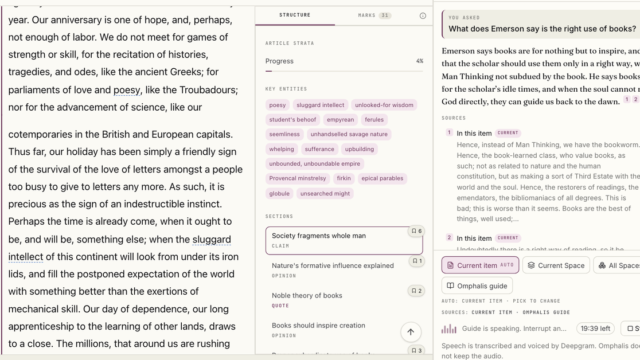
Task: Click the document icon in Current item
Action: point(450,265)
